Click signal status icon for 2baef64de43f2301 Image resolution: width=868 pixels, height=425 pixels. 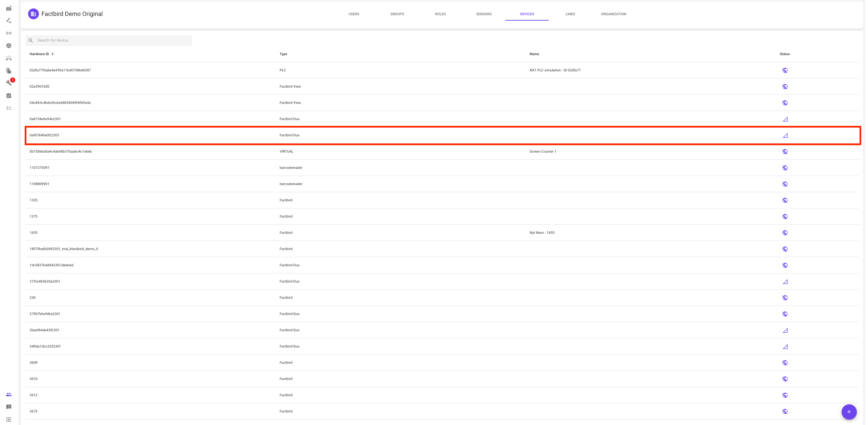[x=785, y=330]
